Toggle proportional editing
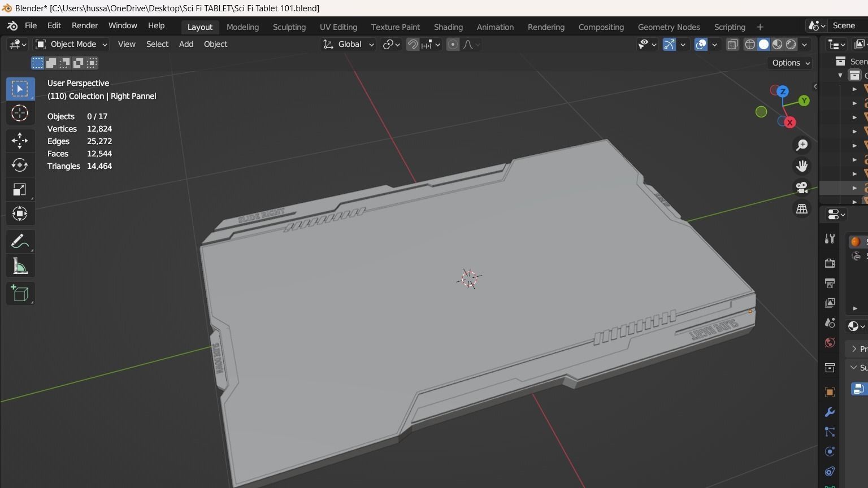Viewport: 868px width, 488px height. tap(453, 45)
